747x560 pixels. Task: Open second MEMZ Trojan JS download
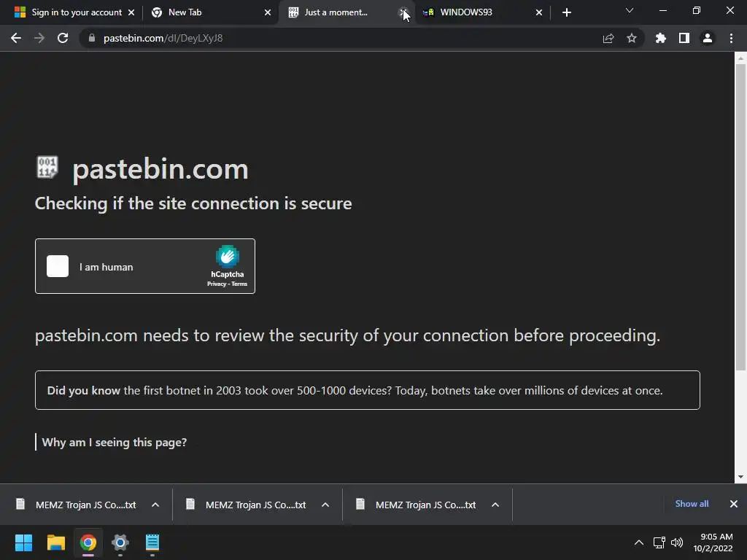tap(248, 505)
